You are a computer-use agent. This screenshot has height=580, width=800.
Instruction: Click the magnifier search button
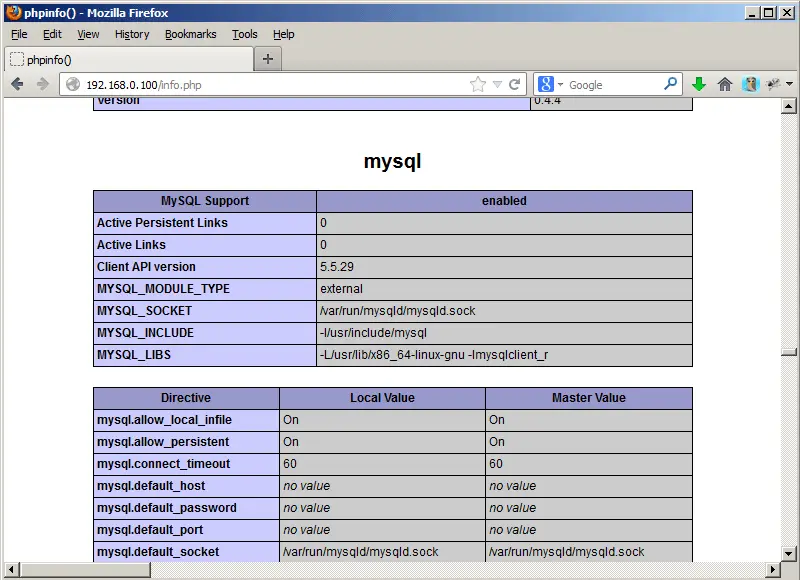point(670,84)
